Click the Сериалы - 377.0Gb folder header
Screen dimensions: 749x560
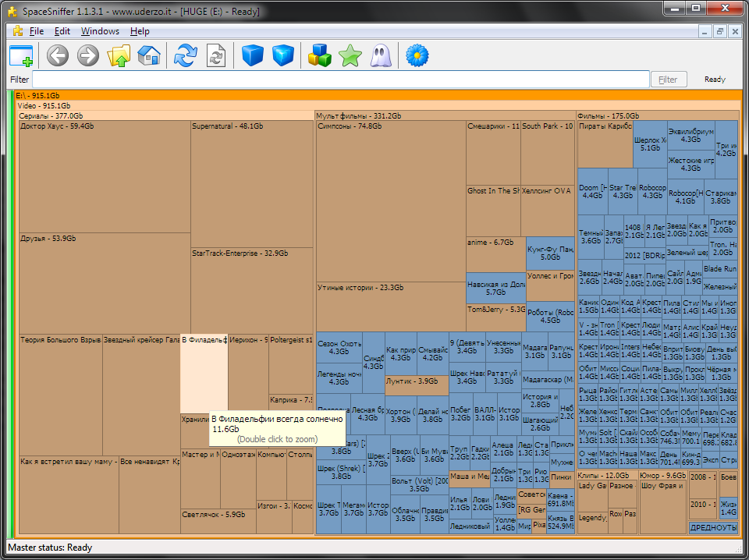(165, 115)
